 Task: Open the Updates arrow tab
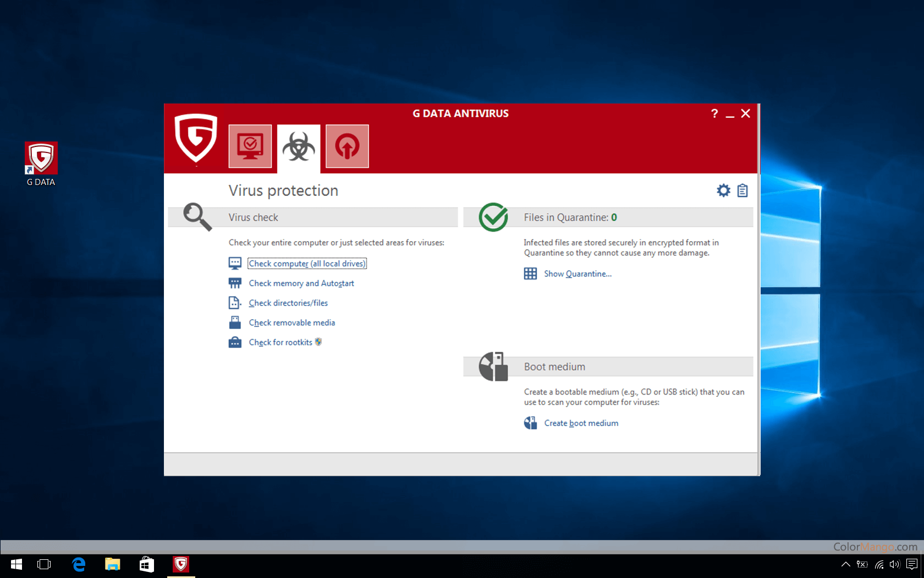(x=347, y=146)
